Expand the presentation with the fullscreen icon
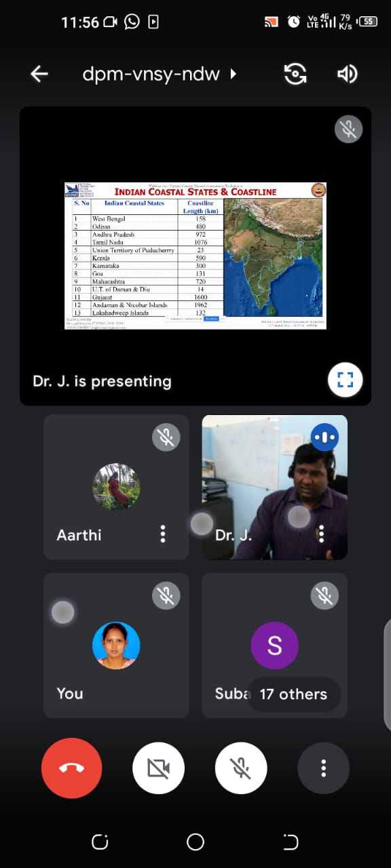Viewport: 391px width, 868px height. [346, 380]
